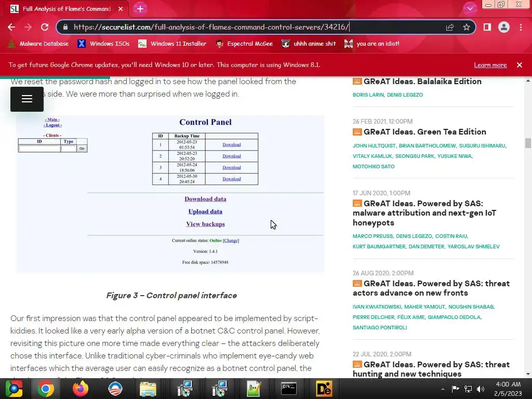
Task: Click the page vertical scrollbar thumb
Action: coord(528,143)
